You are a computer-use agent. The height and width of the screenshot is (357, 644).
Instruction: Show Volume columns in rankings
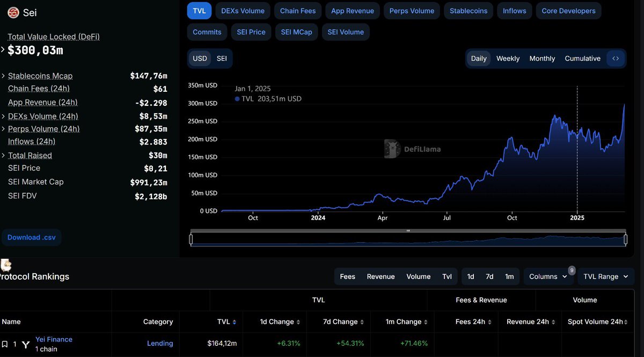coord(419,276)
